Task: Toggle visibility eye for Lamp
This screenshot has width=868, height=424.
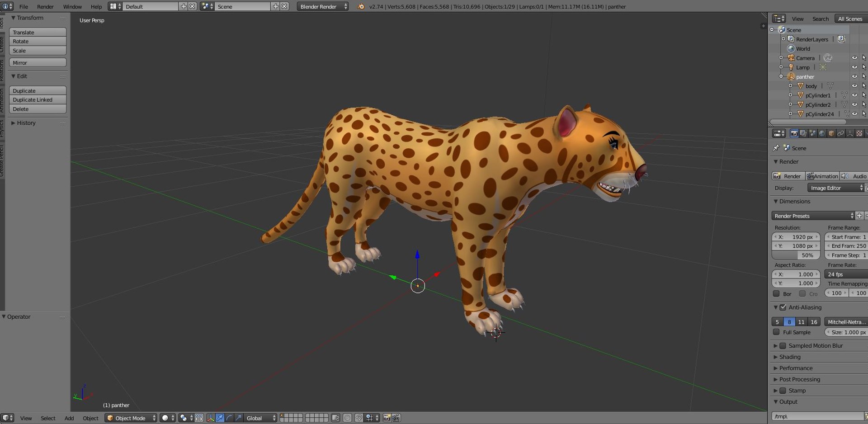Action: click(854, 67)
